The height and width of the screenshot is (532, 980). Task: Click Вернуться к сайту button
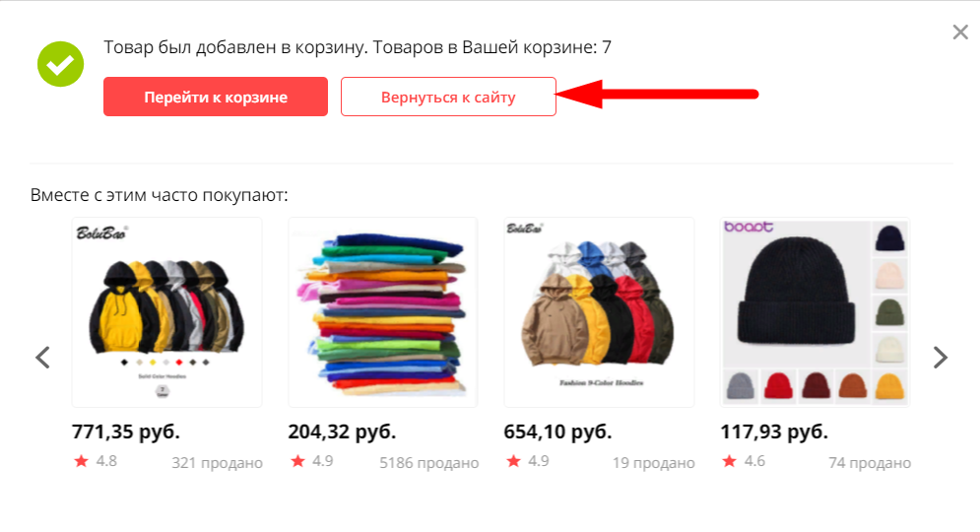(x=448, y=97)
